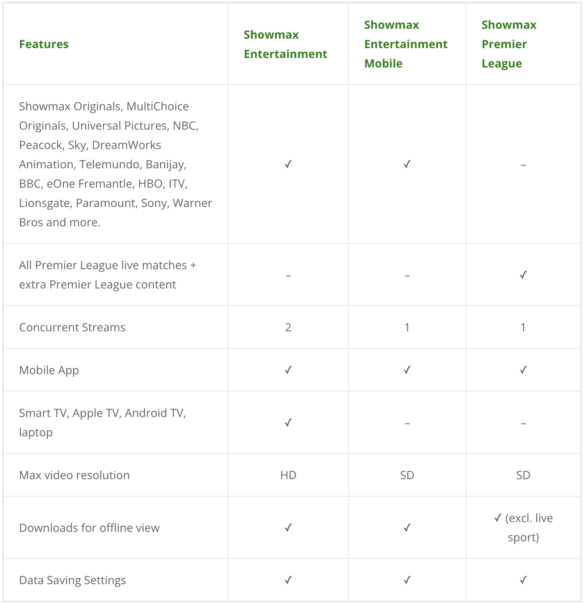Click the Downloads for offline view label

(x=89, y=527)
